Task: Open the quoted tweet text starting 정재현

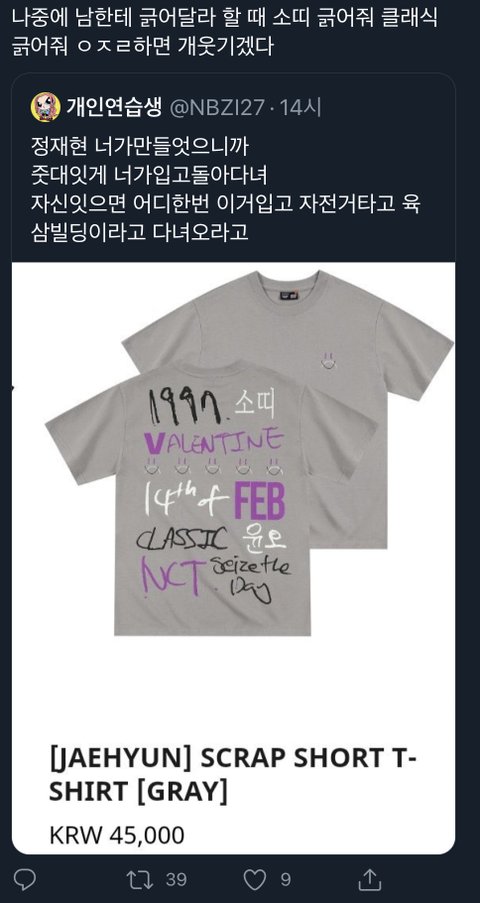Action: [x=226, y=188]
